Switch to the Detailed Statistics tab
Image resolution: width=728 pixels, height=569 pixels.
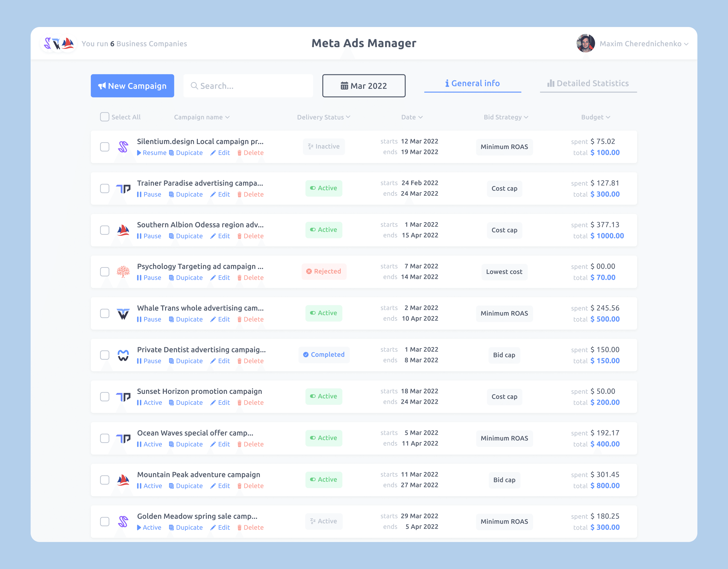[x=588, y=83]
